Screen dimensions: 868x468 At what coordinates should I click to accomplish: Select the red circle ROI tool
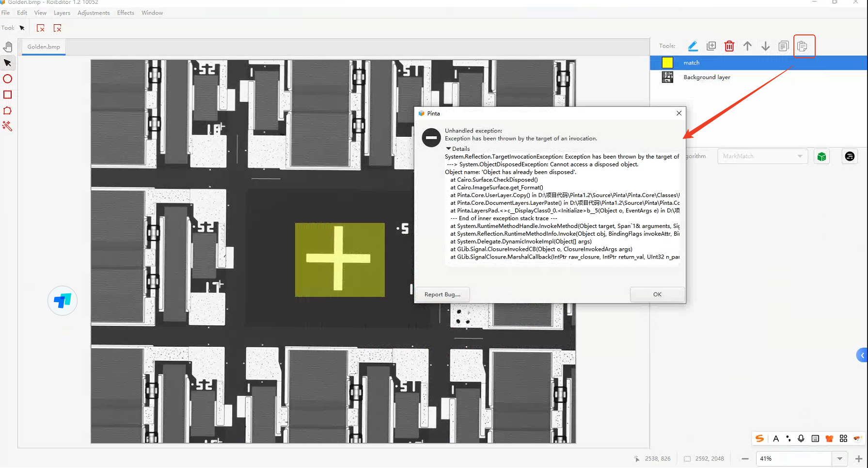pos(8,79)
